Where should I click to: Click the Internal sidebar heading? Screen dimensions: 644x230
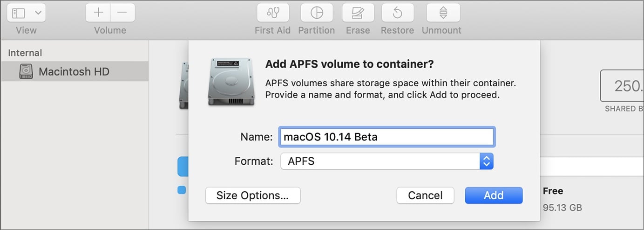25,53
